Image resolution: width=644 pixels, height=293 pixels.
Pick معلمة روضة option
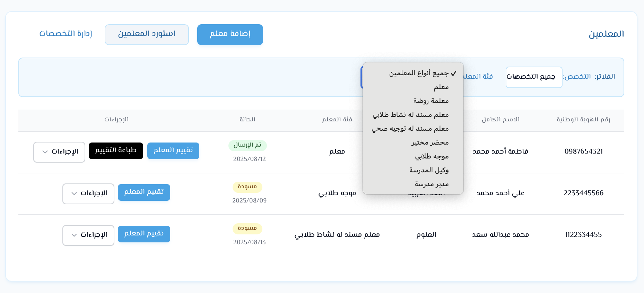tap(431, 101)
